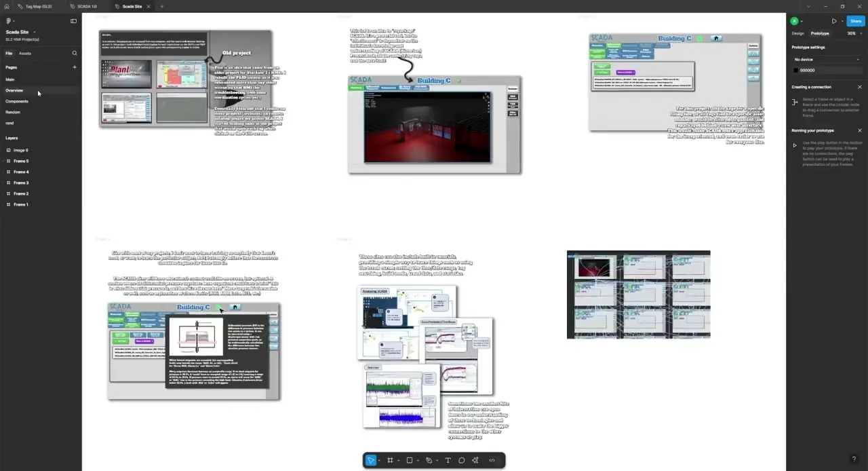Switch to the File tab
Viewport: 868px width, 471px height.
click(9, 53)
